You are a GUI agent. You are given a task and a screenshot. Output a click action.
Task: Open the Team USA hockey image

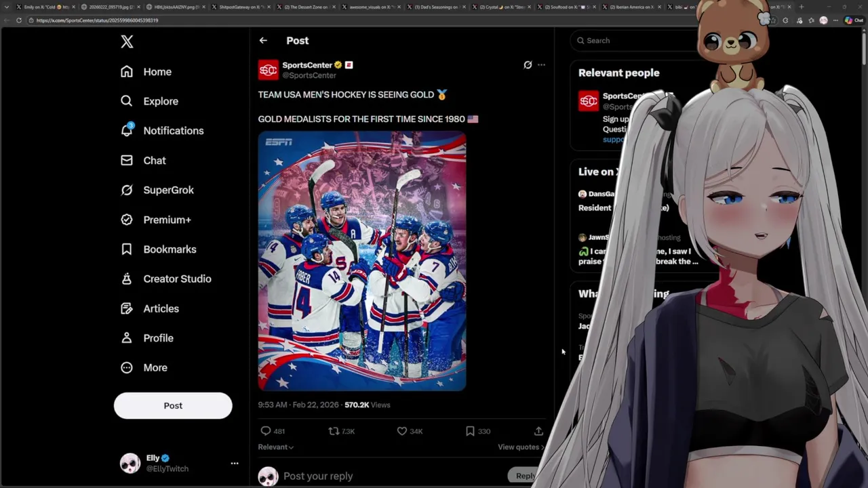click(x=362, y=262)
